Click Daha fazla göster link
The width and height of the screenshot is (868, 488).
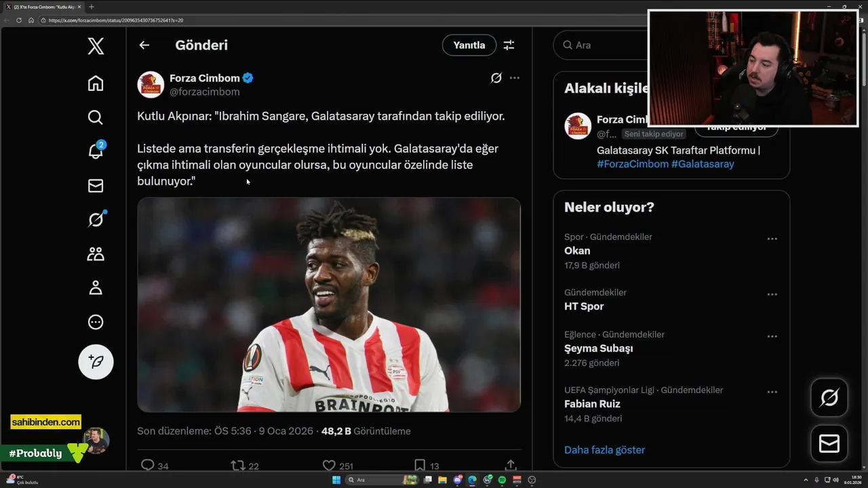point(604,450)
